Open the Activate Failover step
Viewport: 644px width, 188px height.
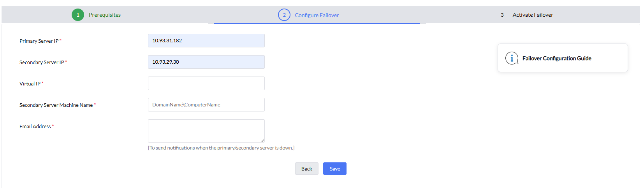point(533,15)
